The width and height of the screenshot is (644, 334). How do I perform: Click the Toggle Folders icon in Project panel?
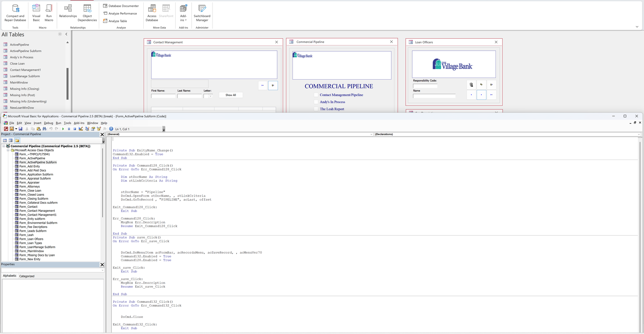click(x=17, y=141)
